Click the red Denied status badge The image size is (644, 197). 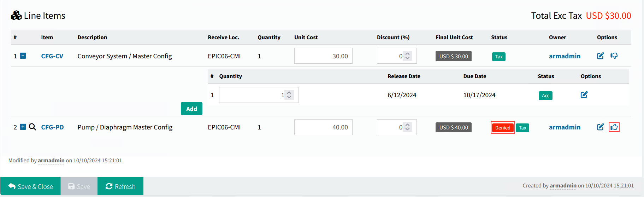point(502,128)
